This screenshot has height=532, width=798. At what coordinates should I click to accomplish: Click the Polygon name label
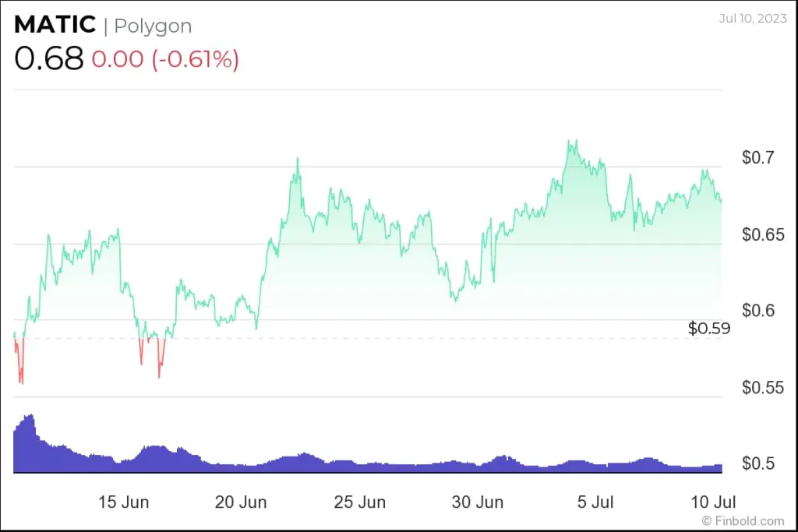(153, 26)
